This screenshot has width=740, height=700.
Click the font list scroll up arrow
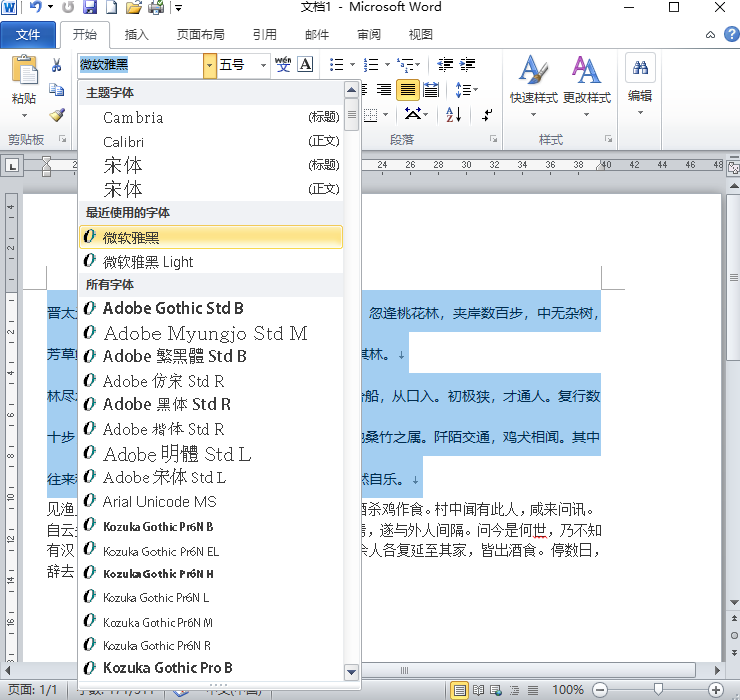point(351,90)
